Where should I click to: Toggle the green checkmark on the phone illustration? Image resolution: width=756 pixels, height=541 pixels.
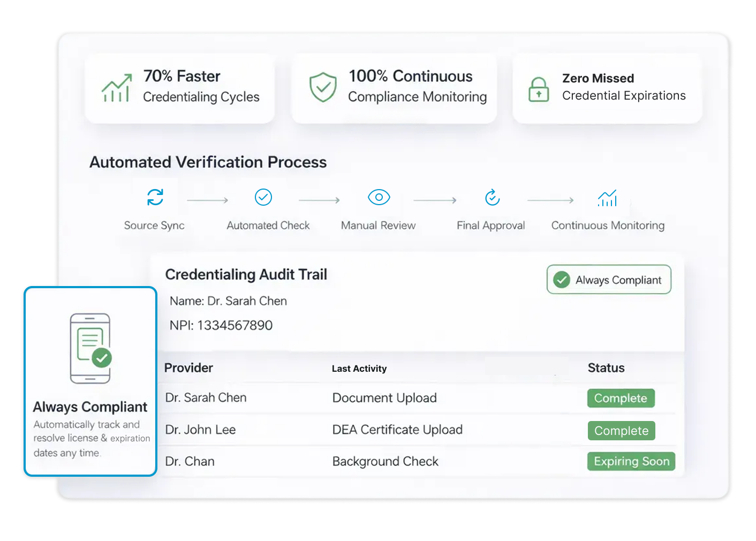coord(102,357)
